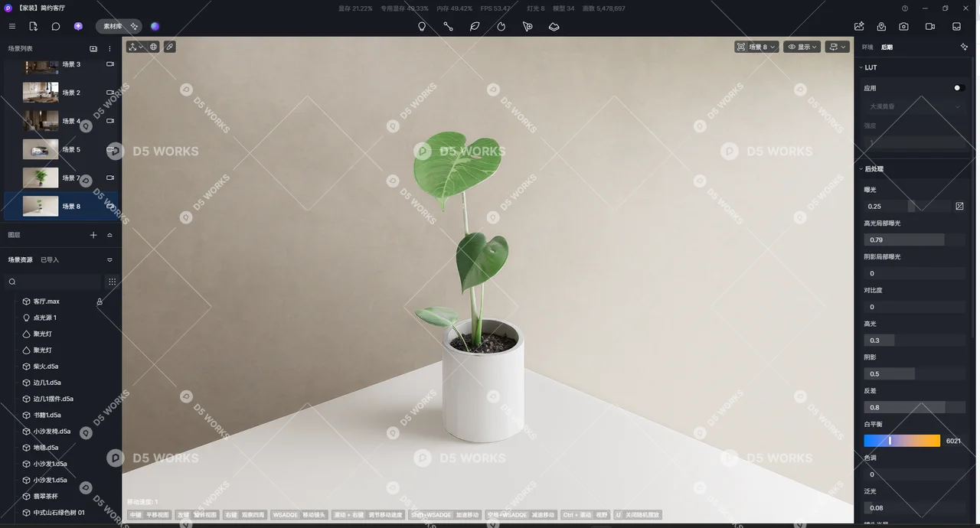This screenshot has height=528, width=980.
Task: Collapse the LUT section
Action: tap(861, 67)
